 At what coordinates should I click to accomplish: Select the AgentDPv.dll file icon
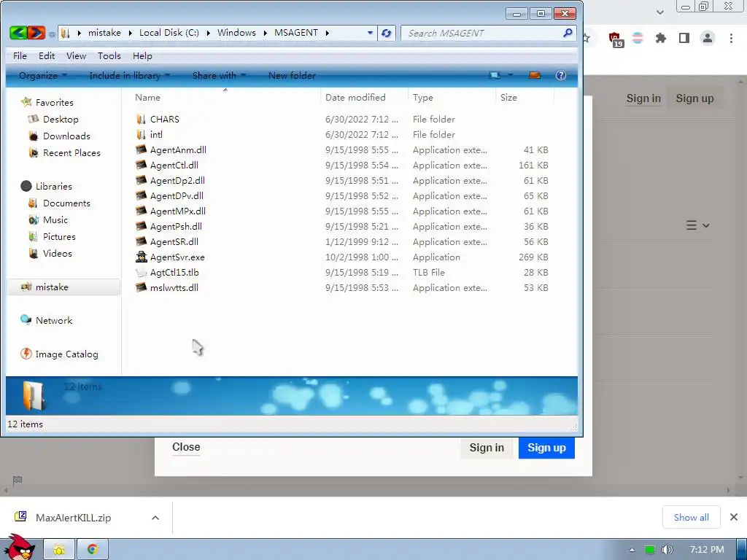point(141,195)
